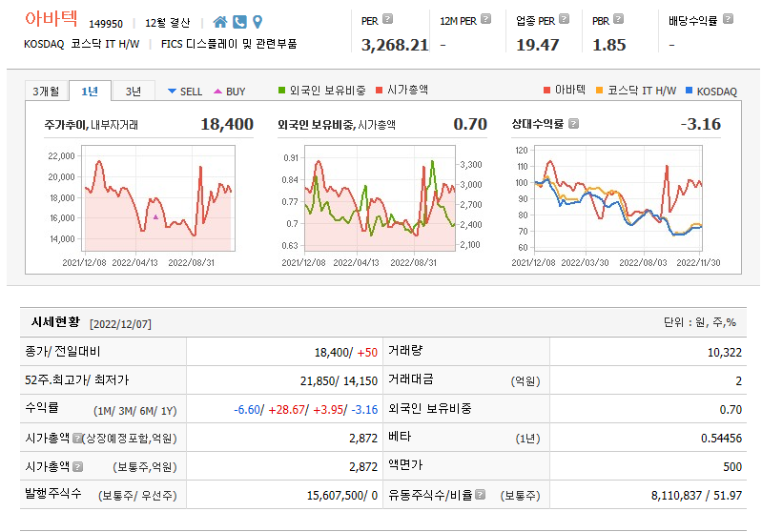Image resolution: width=762 pixels, height=532 pixels.
Task: Open help icon next to 업종 PER
Action: (x=564, y=19)
